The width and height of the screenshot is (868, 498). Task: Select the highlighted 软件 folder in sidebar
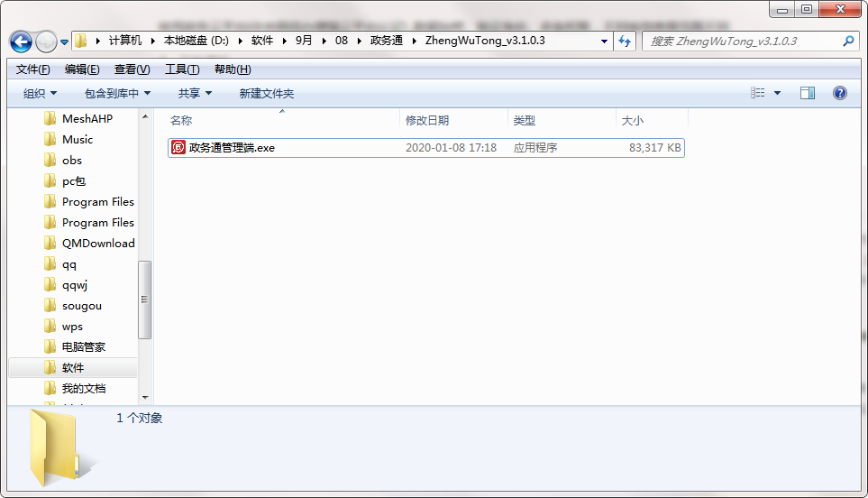tap(73, 368)
